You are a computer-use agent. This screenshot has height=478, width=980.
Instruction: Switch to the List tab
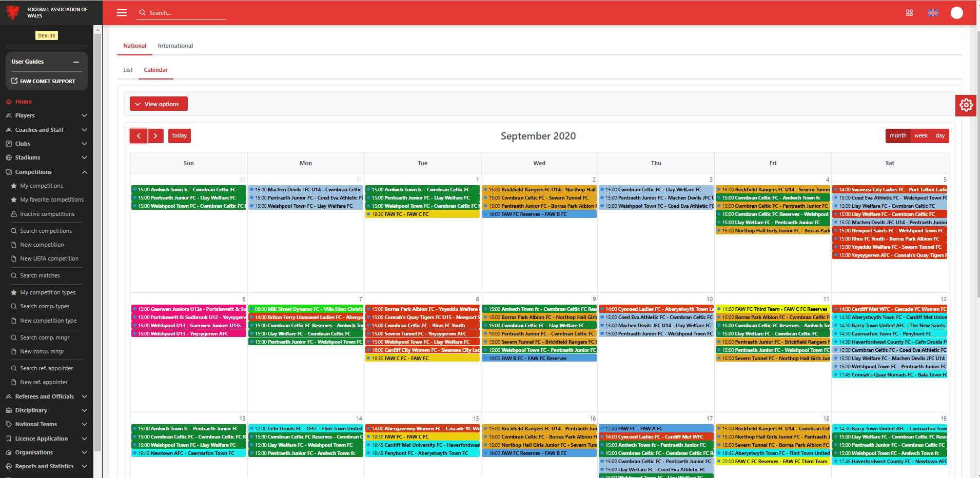point(128,70)
